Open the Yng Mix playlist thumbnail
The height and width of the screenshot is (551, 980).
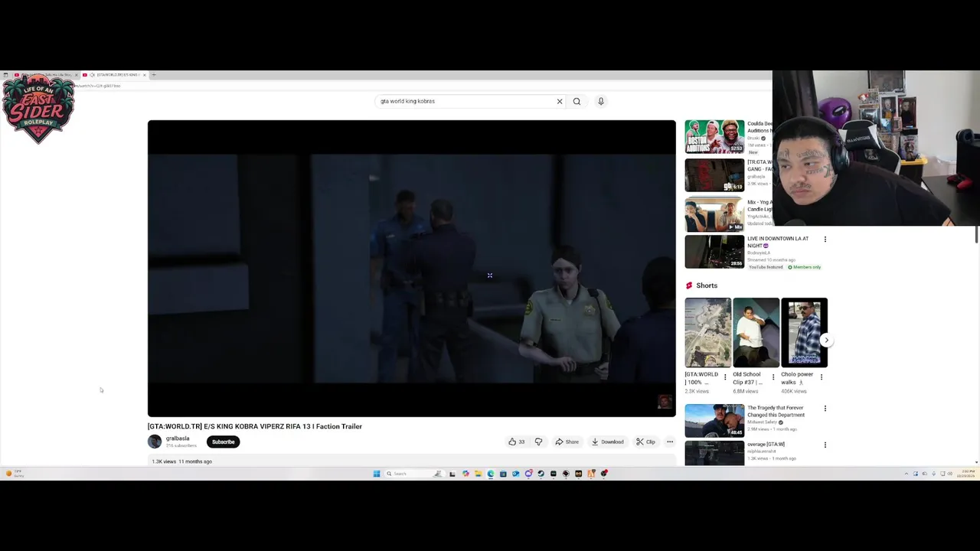[x=714, y=214]
